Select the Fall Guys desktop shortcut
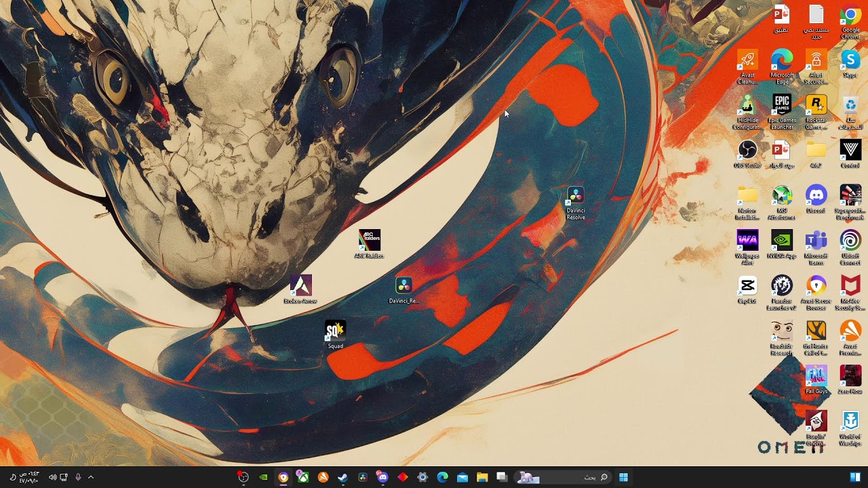Screen dimensions: 868x488 pos(816,380)
